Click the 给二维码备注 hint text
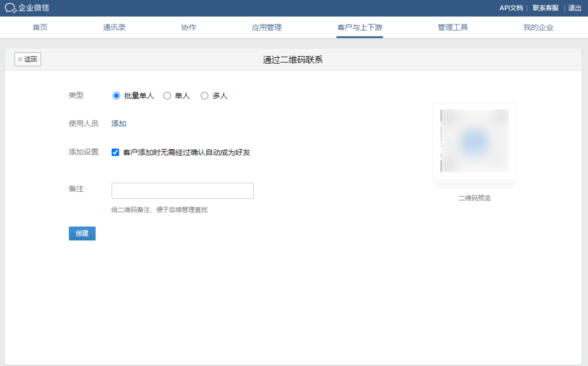Image resolution: width=588 pixels, height=366 pixels. click(x=160, y=210)
